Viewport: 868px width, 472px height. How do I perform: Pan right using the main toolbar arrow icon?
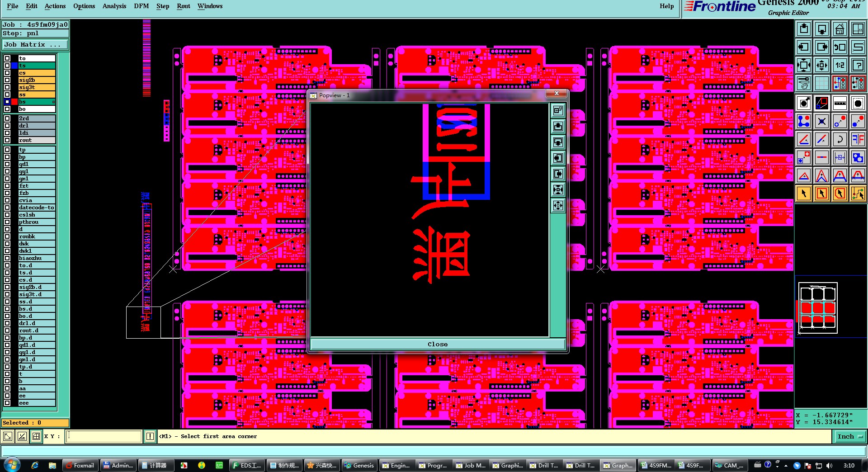click(x=821, y=47)
